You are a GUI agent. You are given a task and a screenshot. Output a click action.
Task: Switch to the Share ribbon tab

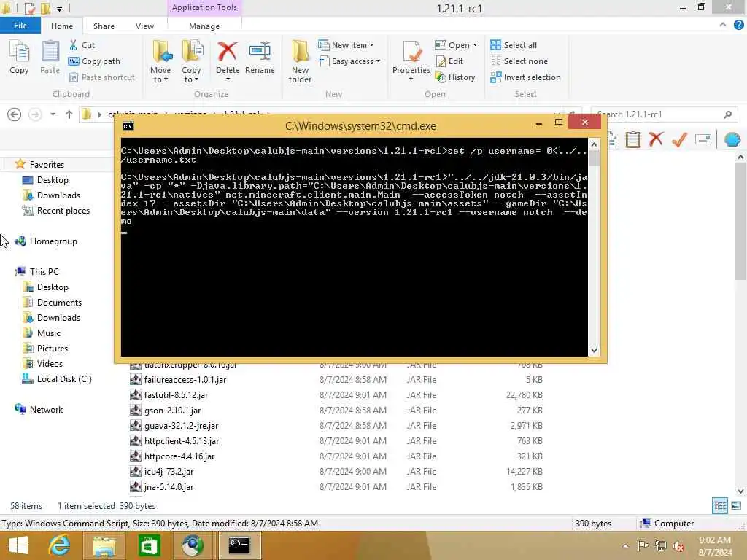click(x=104, y=26)
